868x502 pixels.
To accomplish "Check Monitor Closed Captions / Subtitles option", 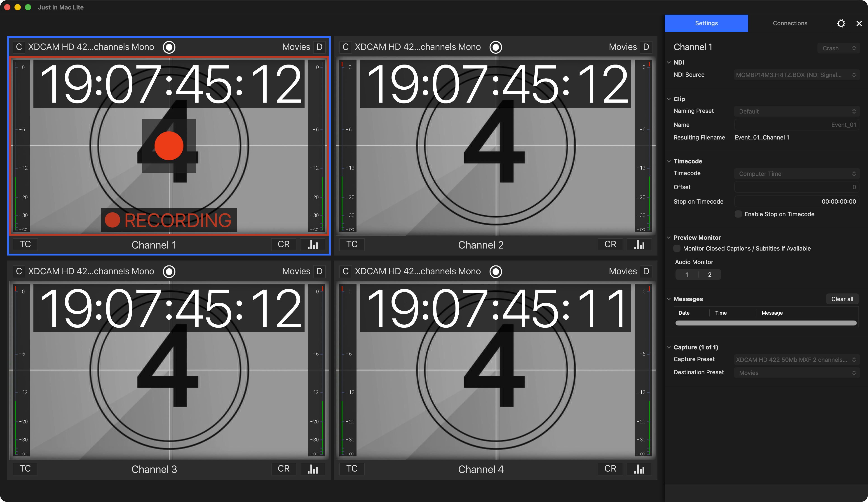I will pyautogui.click(x=677, y=249).
